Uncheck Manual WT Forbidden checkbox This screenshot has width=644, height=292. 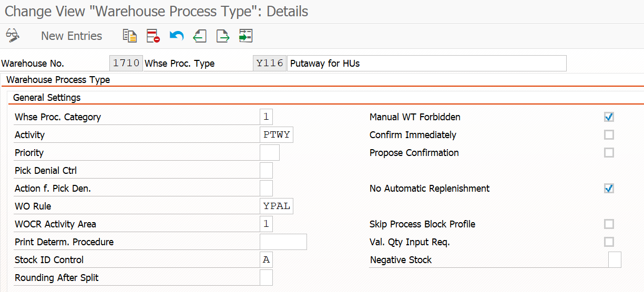coord(609,117)
